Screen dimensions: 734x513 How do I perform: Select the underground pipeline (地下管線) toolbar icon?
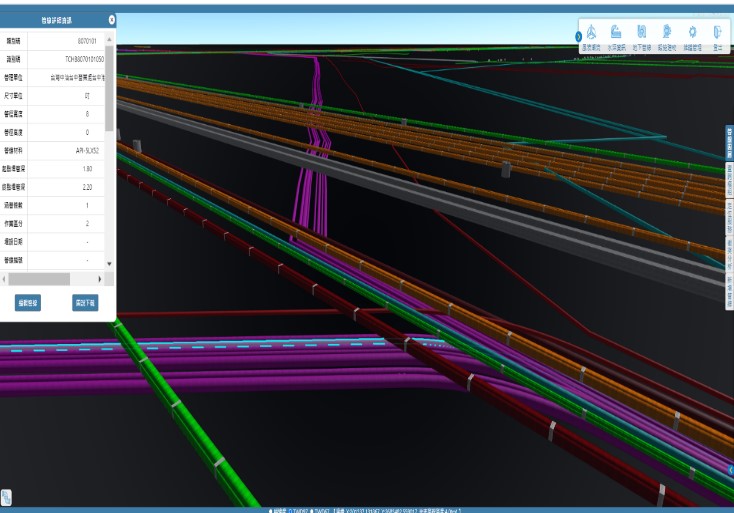(642, 32)
